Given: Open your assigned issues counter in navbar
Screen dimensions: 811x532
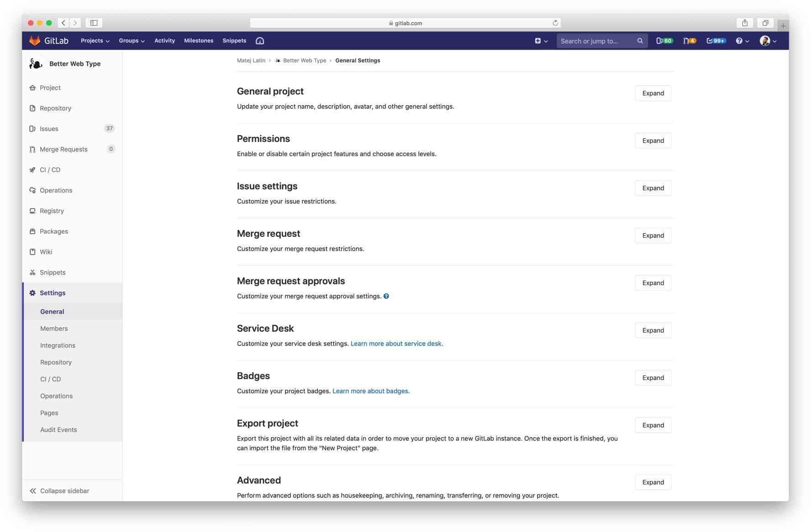Looking at the screenshot, I should tap(664, 41).
